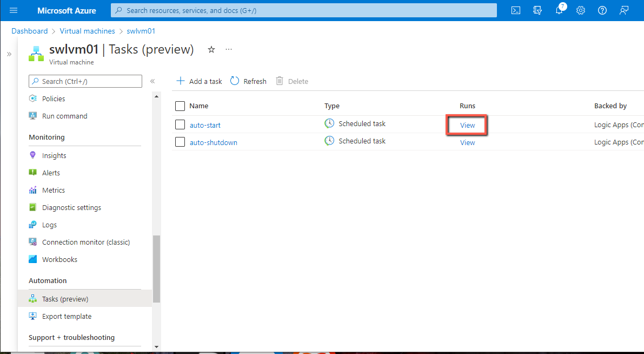Open the more options ellipsis beside title
This screenshot has width=644, height=354.
pos(229,49)
